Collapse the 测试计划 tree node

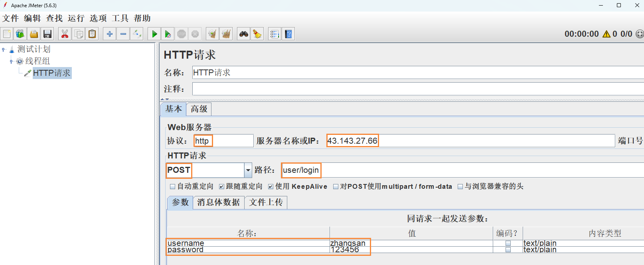point(4,49)
